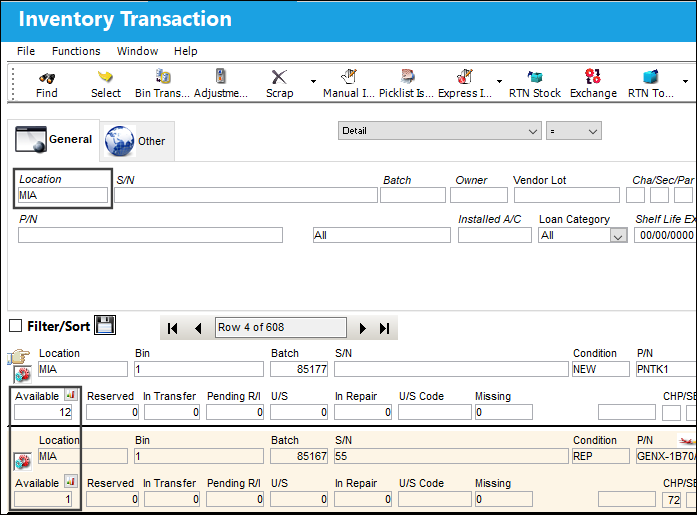Click the Batch 85167 field
The width and height of the screenshot is (697, 515).
click(299, 456)
